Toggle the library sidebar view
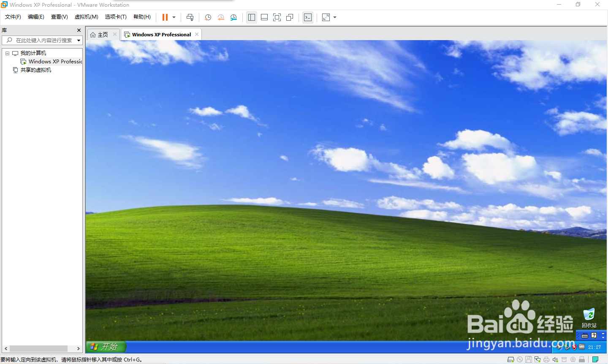 click(252, 17)
